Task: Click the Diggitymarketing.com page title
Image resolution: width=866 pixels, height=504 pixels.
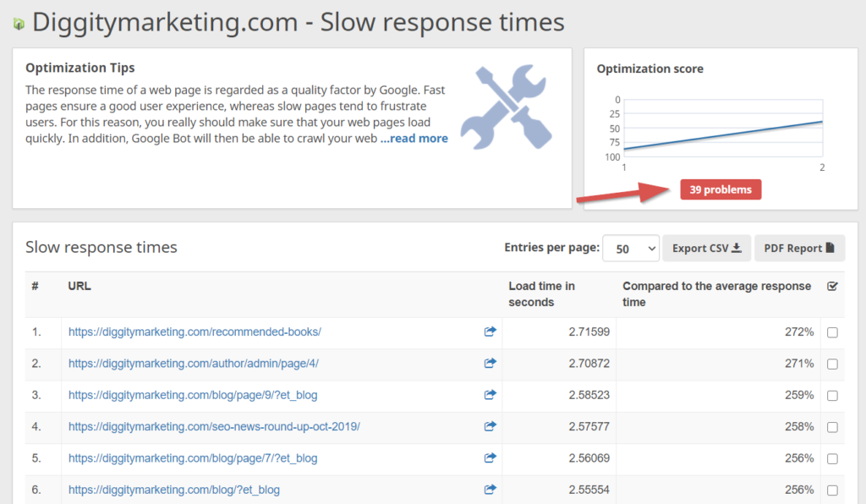Action: [299, 23]
